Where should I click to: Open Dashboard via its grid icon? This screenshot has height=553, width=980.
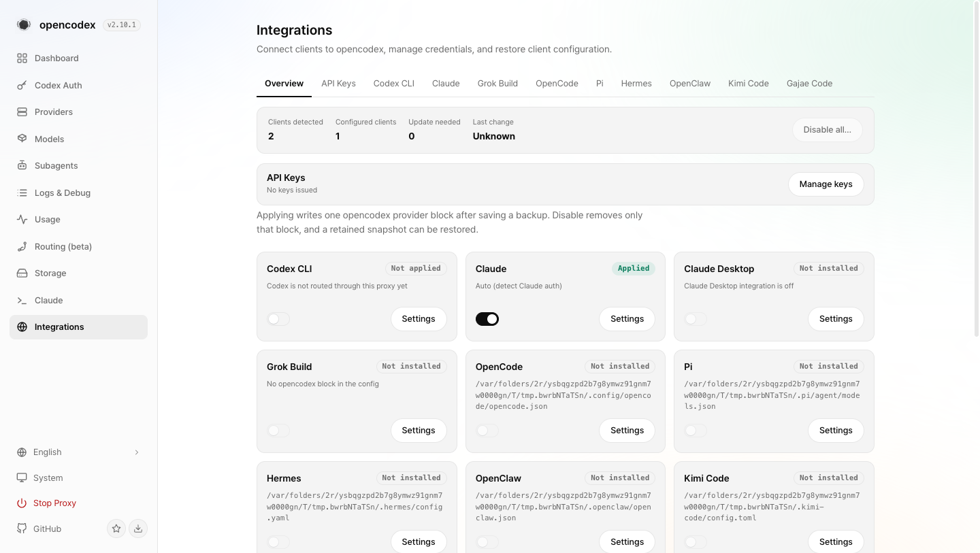[x=22, y=58]
